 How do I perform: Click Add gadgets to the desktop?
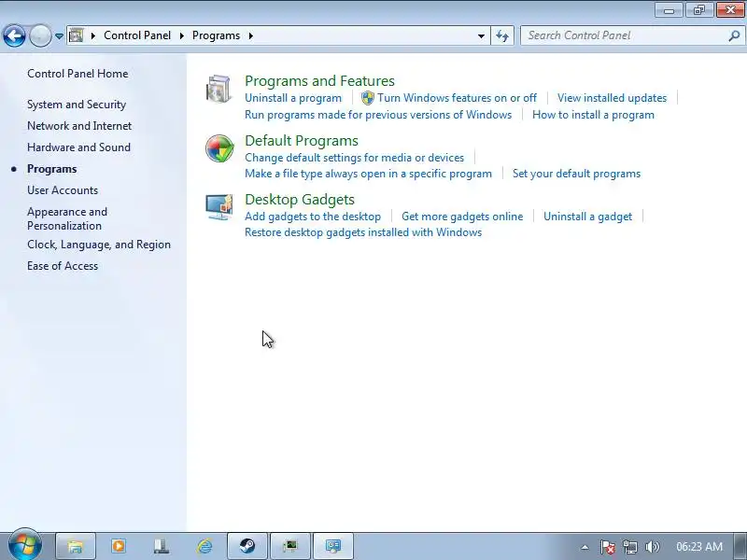pyautogui.click(x=313, y=217)
